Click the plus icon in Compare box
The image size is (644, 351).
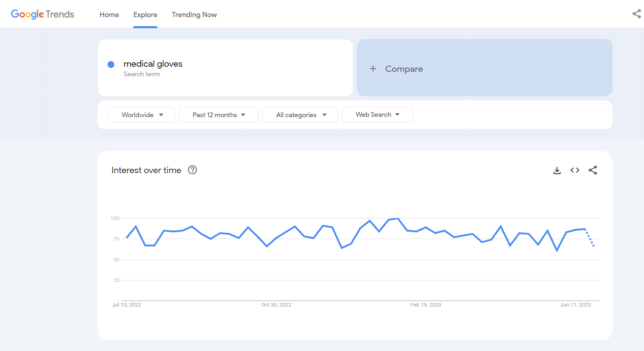coord(373,69)
